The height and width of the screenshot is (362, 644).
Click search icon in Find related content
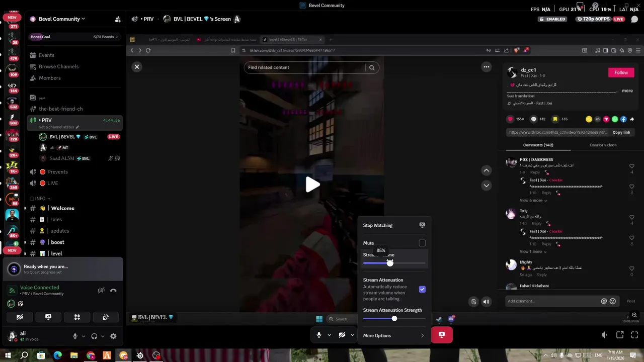[x=372, y=67]
